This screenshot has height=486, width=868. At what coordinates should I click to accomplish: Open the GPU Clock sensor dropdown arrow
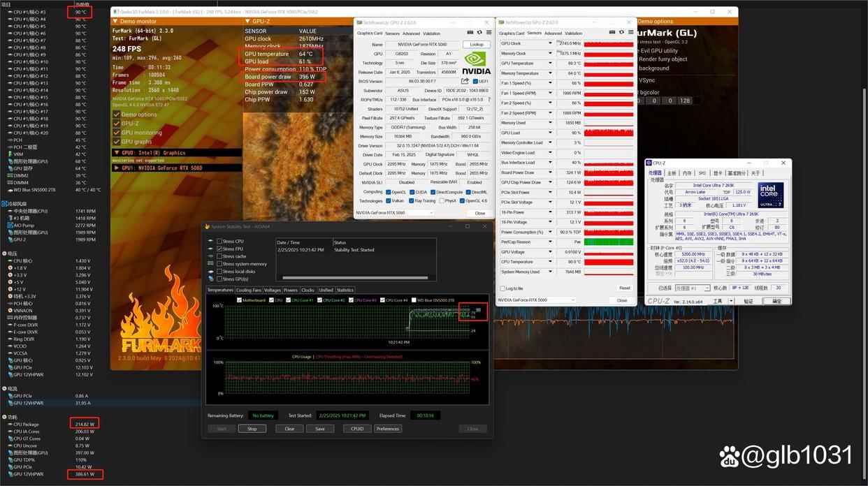click(x=550, y=43)
